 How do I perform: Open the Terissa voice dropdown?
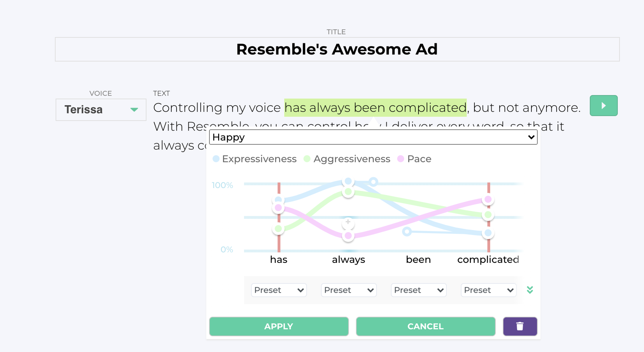point(101,110)
